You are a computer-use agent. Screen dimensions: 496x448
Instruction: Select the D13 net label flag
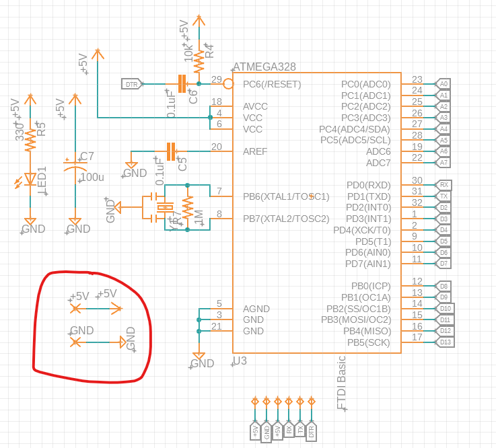click(x=445, y=342)
